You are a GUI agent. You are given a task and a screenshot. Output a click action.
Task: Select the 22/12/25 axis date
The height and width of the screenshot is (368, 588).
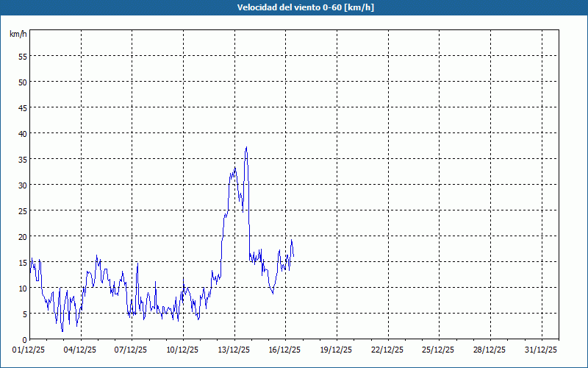[x=388, y=350]
